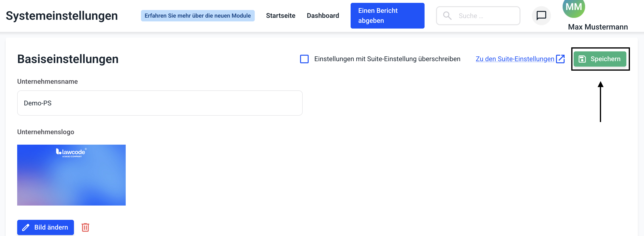Click the floppy disk icon in Speichern
Image resolution: width=644 pixels, height=236 pixels.
point(582,59)
